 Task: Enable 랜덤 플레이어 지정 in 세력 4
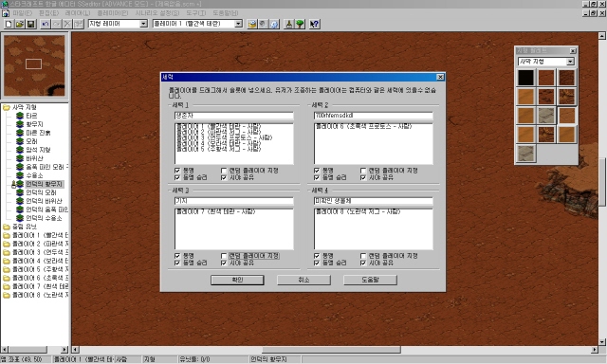(363, 256)
